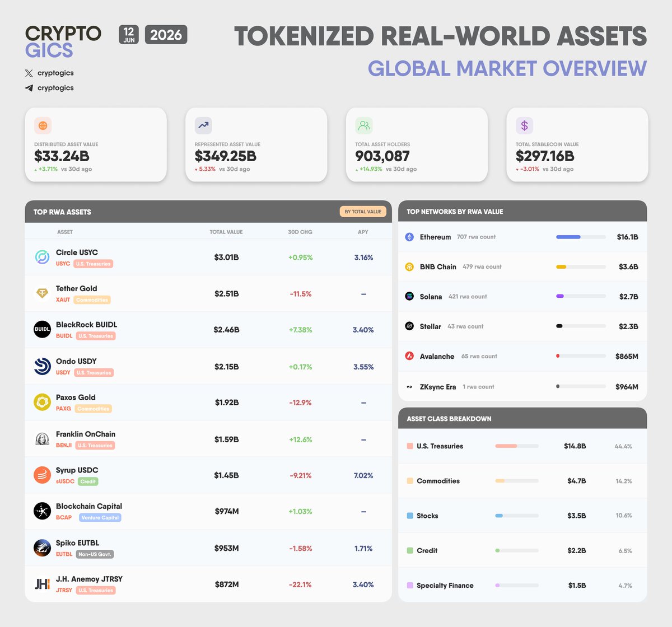Click the Spiko EUTBL logo
This screenshot has height=627, width=672.
point(43,548)
